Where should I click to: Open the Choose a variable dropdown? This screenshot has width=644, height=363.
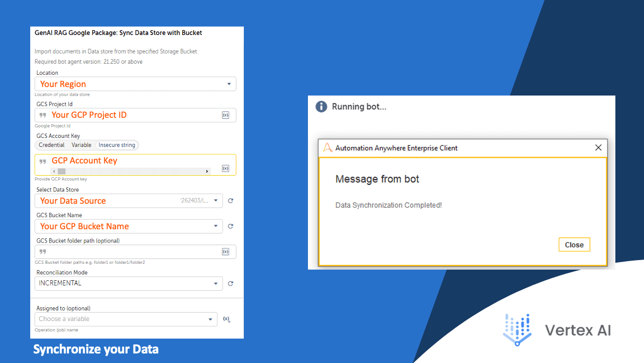[126, 319]
